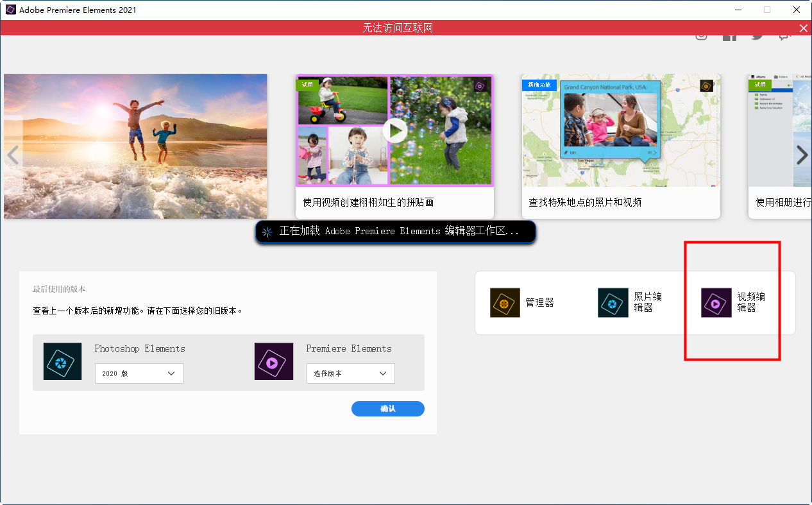Viewport: 812px width, 505px height.
Task: Click Premiere Elements badge on collage card
Action: click(x=480, y=86)
